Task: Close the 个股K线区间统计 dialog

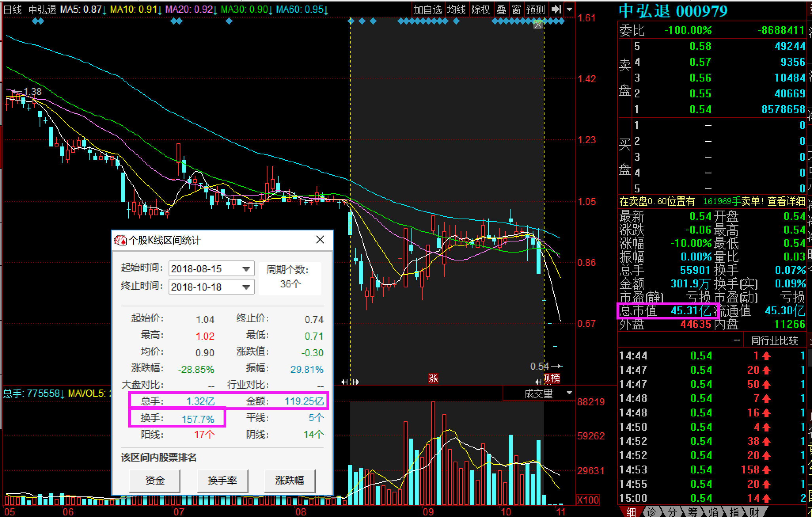Action: tap(320, 239)
